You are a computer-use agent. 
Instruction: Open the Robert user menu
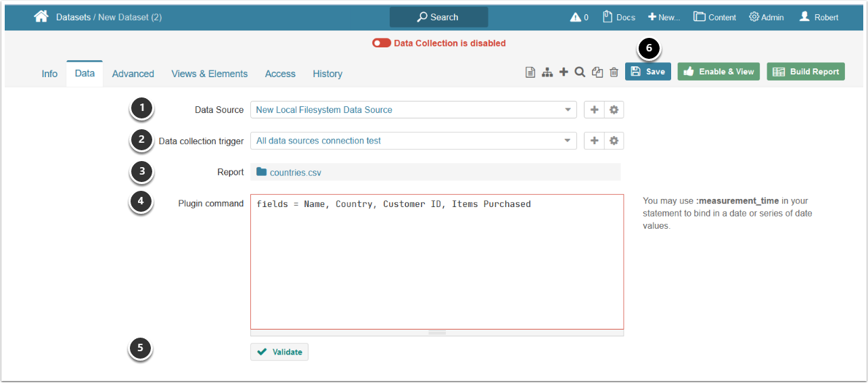click(x=819, y=17)
